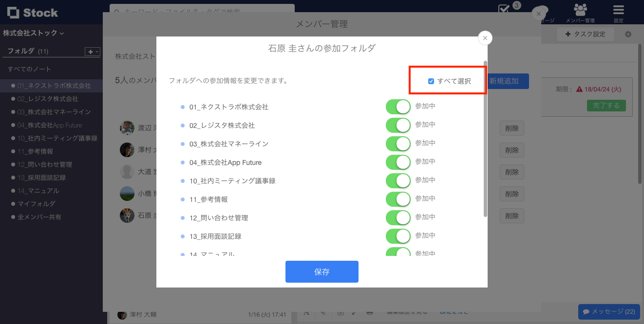Click the paperclip attachment icon
The width and height of the screenshot is (644, 324).
322,313
